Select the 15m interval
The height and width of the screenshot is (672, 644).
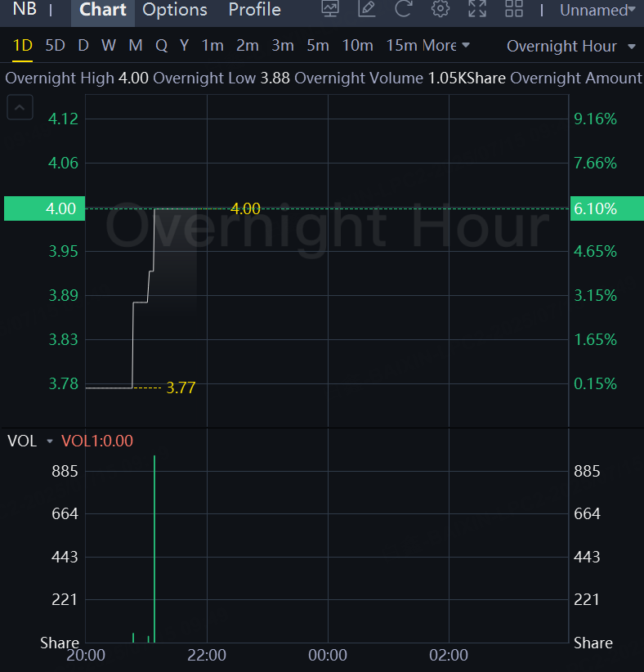point(402,46)
